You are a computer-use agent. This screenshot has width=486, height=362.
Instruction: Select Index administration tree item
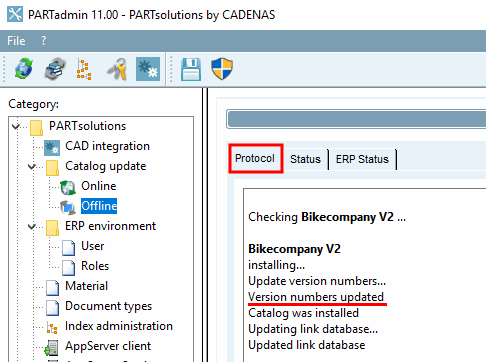[119, 326]
